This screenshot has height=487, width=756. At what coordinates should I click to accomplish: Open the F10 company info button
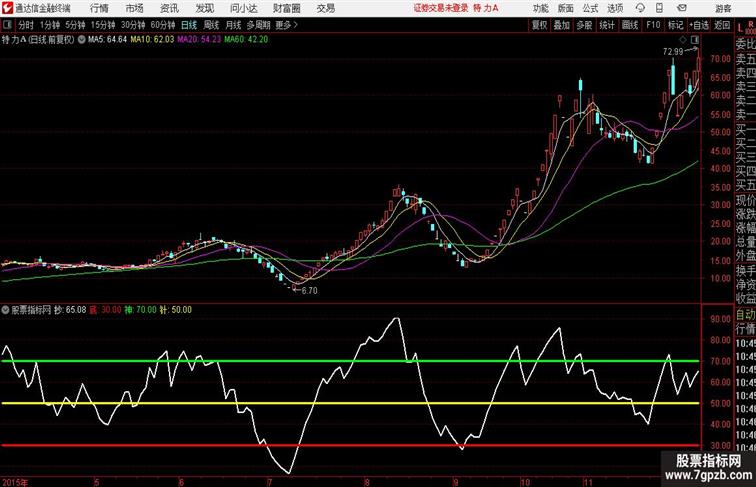coord(653,25)
